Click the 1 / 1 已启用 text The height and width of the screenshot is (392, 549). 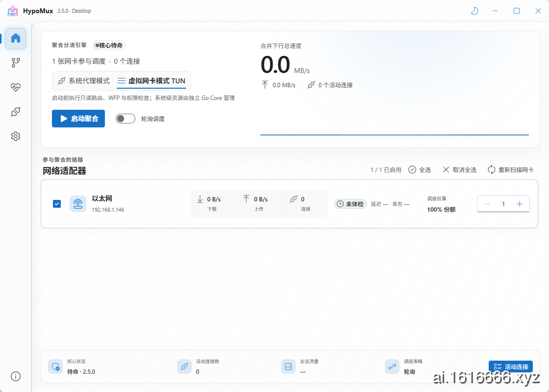click(x=386, y=170)
